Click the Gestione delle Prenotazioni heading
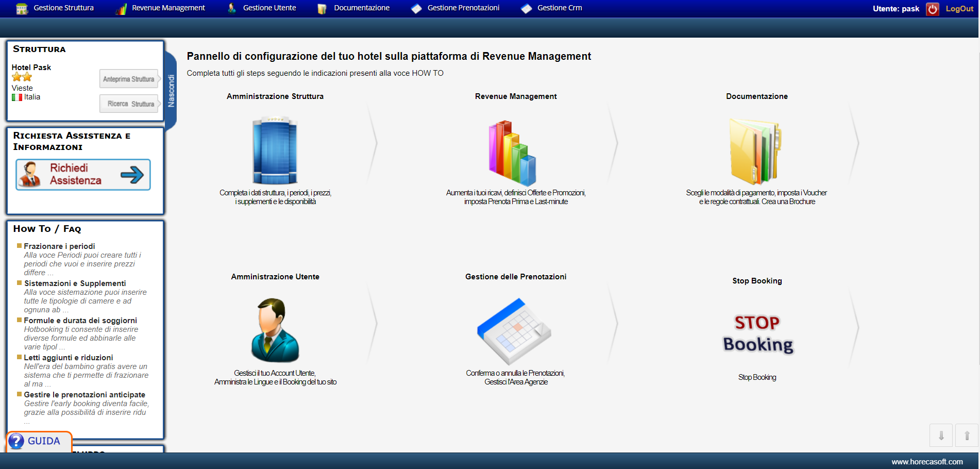Image resolution: width=980 pixels, height=469 pixels. 516,277
